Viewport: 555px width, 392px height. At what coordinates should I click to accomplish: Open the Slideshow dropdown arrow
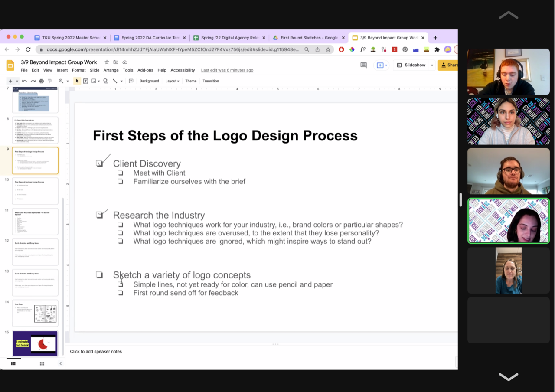(x=432, y=65)
